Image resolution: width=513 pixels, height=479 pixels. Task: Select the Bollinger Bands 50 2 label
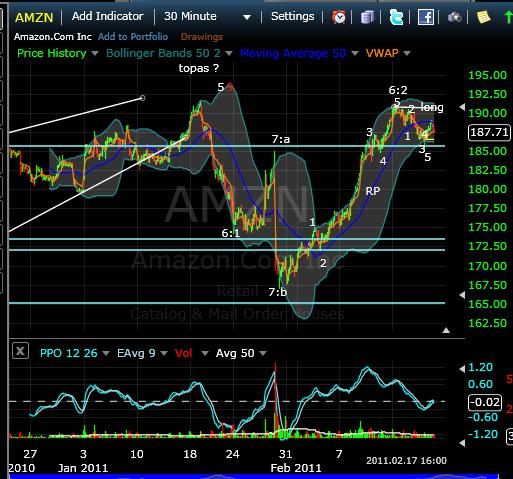[163, 53]
